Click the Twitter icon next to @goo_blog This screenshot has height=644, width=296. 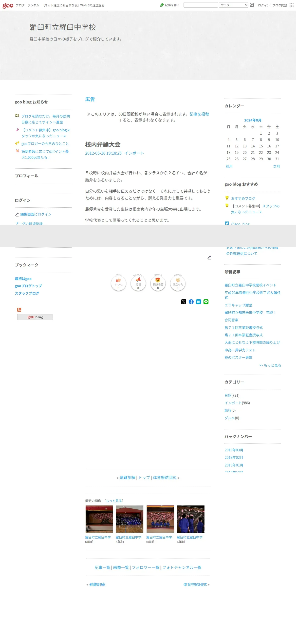point(227,223)
